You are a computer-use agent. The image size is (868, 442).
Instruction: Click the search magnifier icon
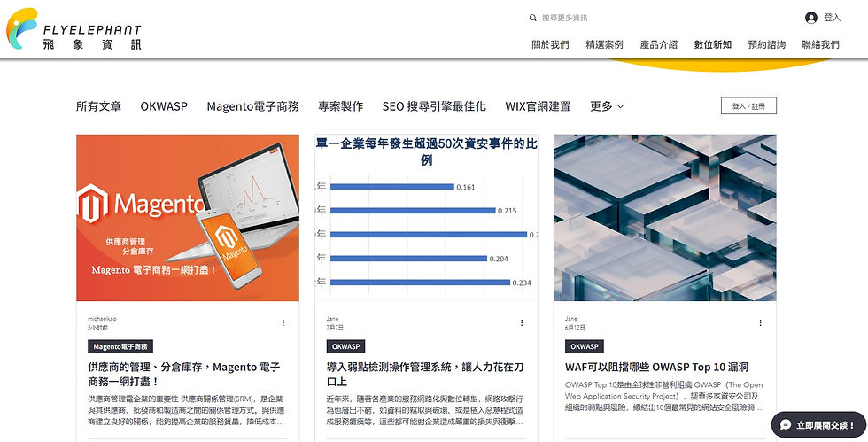532,18
